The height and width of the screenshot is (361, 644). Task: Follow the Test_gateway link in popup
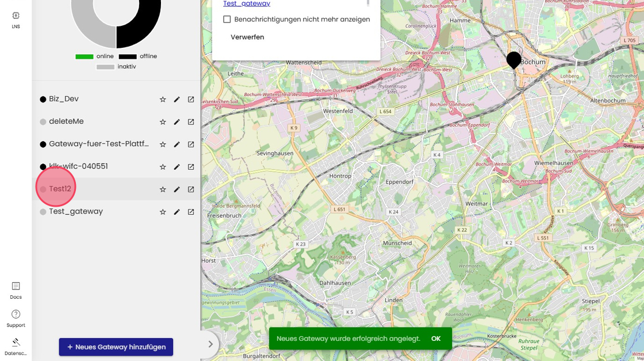click(x=247, y=4)
